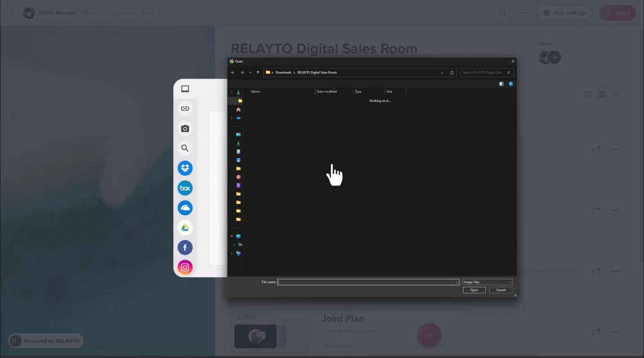
Task: Open OneDrive in the Open dialog sidebar
Action: 238,118
